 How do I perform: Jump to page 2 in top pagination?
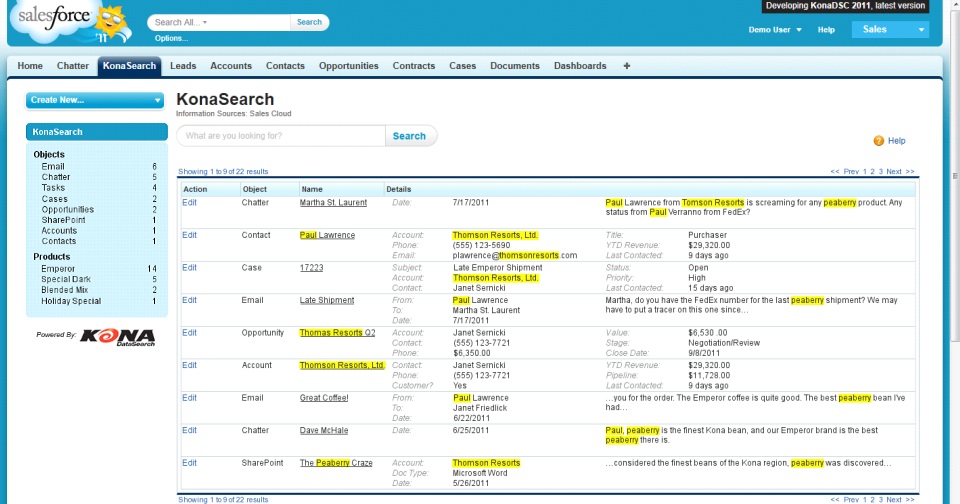point(872,171)
